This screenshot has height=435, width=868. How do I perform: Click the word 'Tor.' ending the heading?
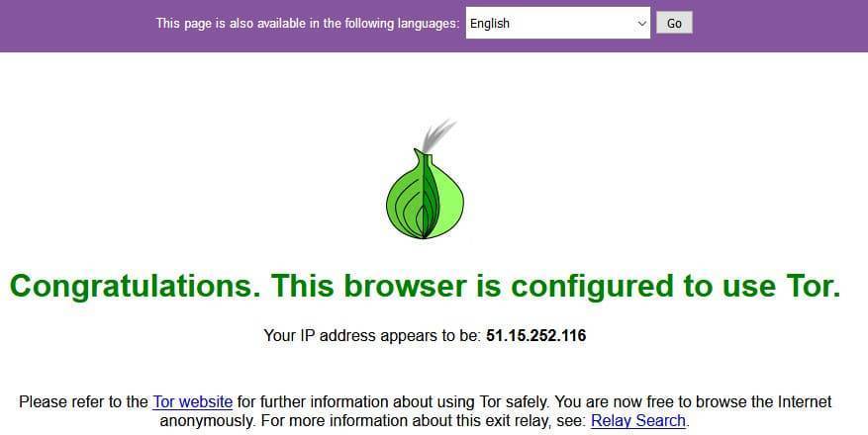814,286
